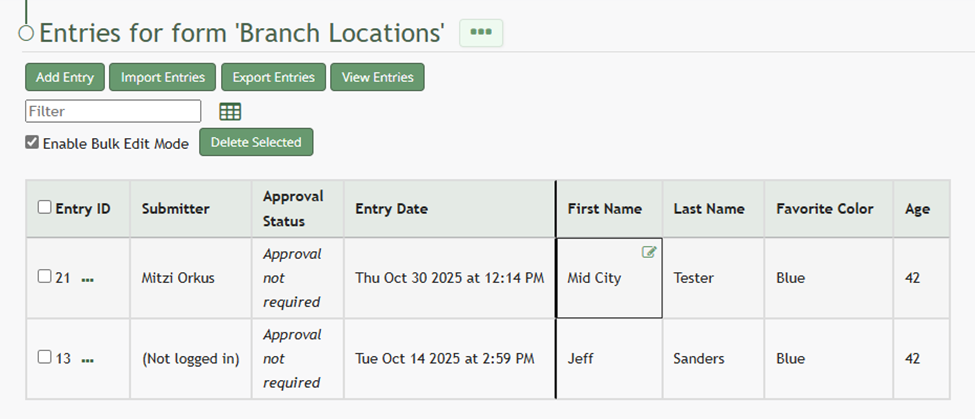Viewport: 975px width, 419px height.
Task: Tick the checkbox for entry 21
Action: 44,277
